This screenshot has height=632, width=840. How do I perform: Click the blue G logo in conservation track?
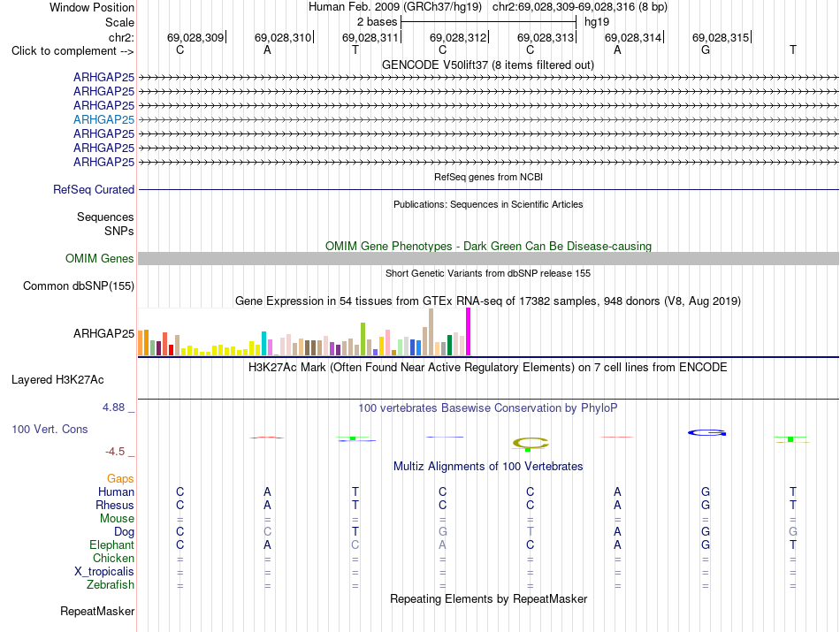click(707, 433)
